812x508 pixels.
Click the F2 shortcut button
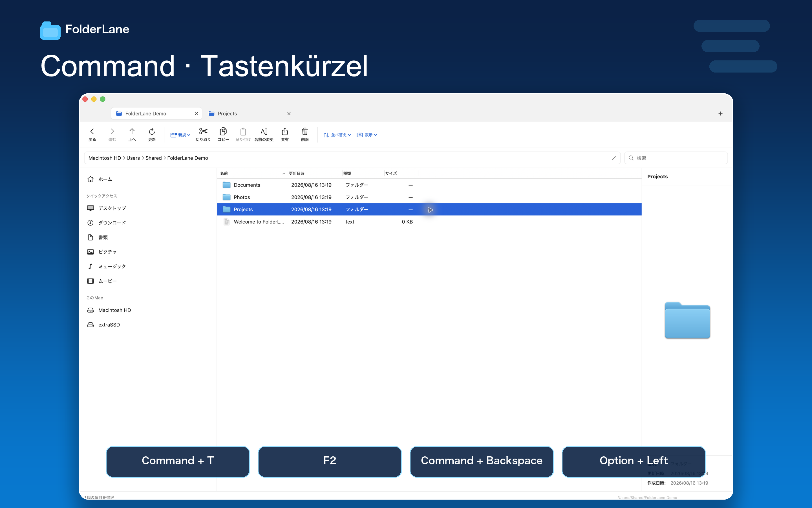pyautogui.click(x=330, y=461)
